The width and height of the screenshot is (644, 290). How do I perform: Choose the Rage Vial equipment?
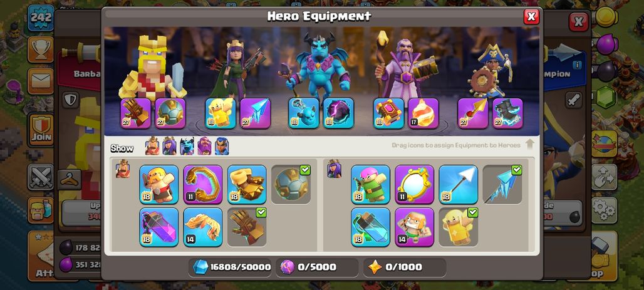pos(159,227)
